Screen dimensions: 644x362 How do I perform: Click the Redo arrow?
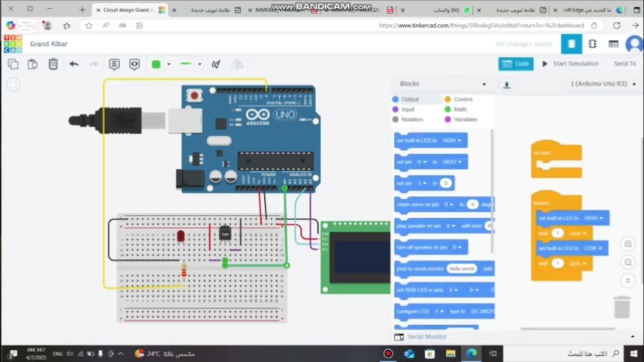coord(94,64)
